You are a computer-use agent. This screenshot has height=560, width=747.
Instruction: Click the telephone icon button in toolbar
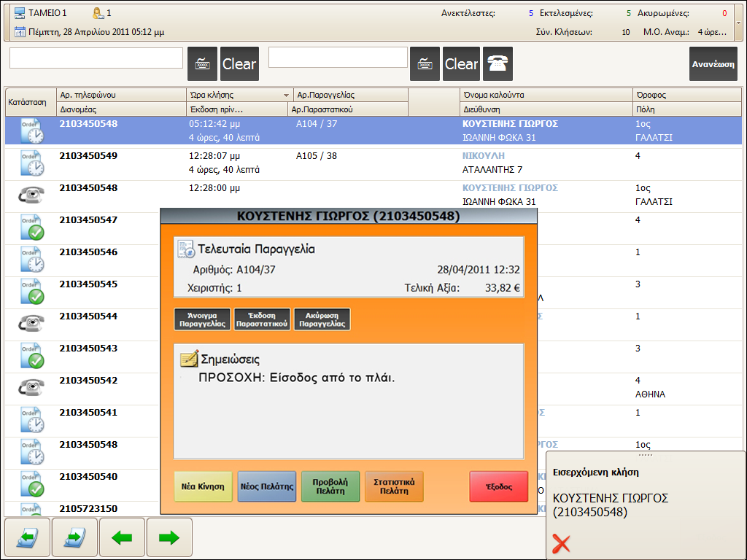click(498, 64)
